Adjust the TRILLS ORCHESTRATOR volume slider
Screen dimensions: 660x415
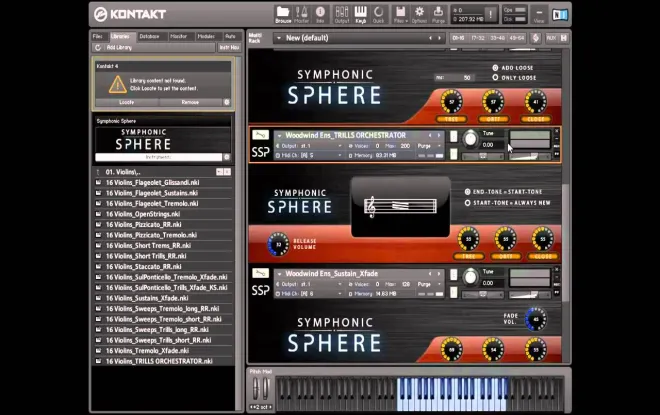[530, 156]
